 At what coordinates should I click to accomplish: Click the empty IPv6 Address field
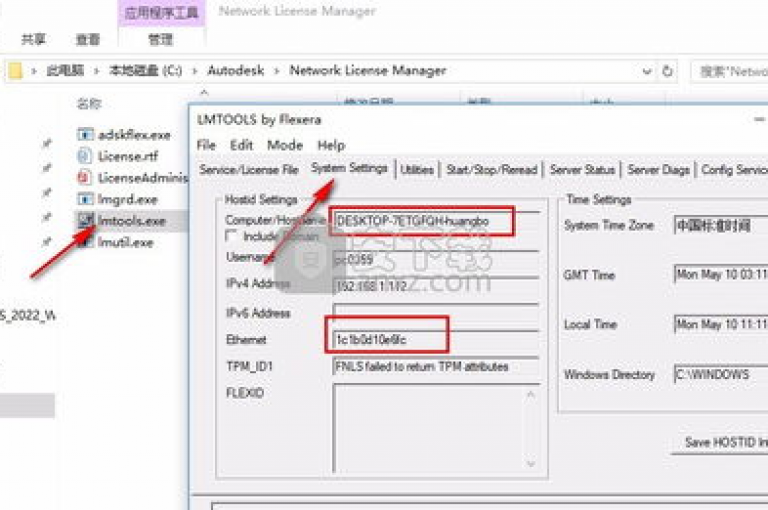(x=436, y=313)
